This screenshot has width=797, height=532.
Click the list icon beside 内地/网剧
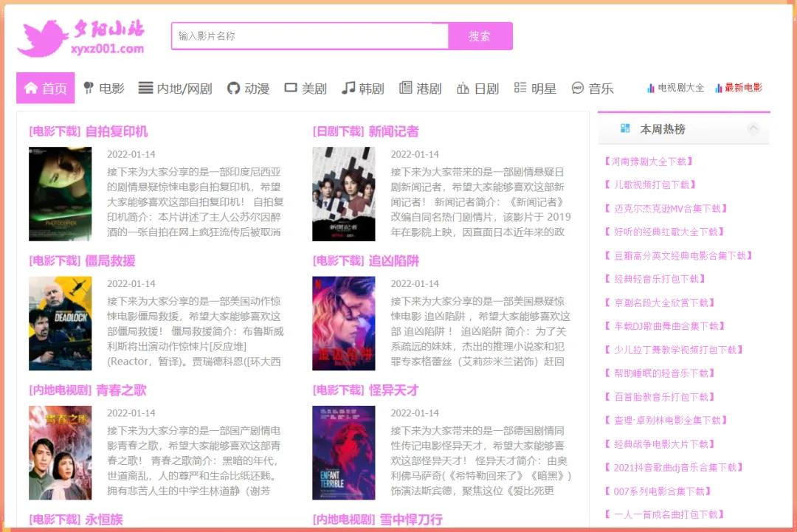(148, 88)
